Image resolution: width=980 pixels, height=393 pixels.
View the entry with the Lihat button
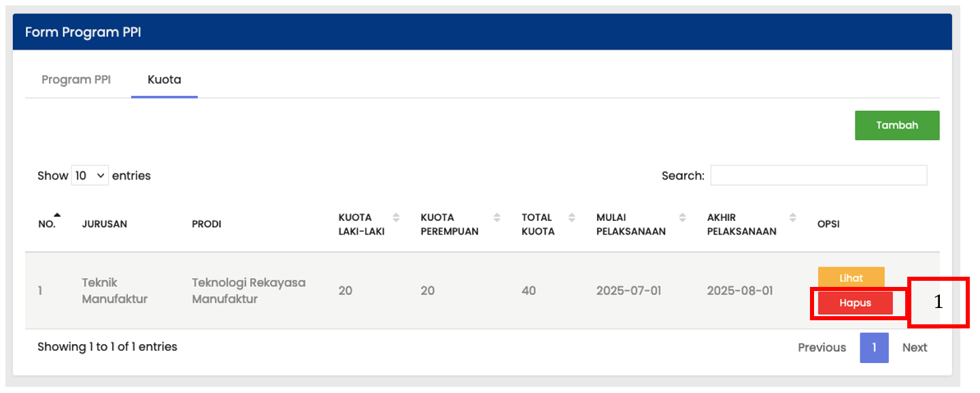point(851,277)
